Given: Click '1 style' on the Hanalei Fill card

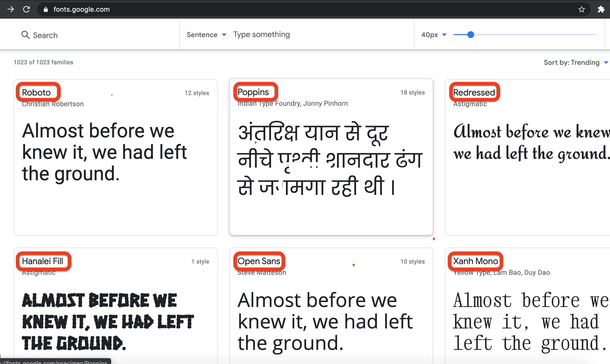Looking at the screenshot, I should coord(200,261).
